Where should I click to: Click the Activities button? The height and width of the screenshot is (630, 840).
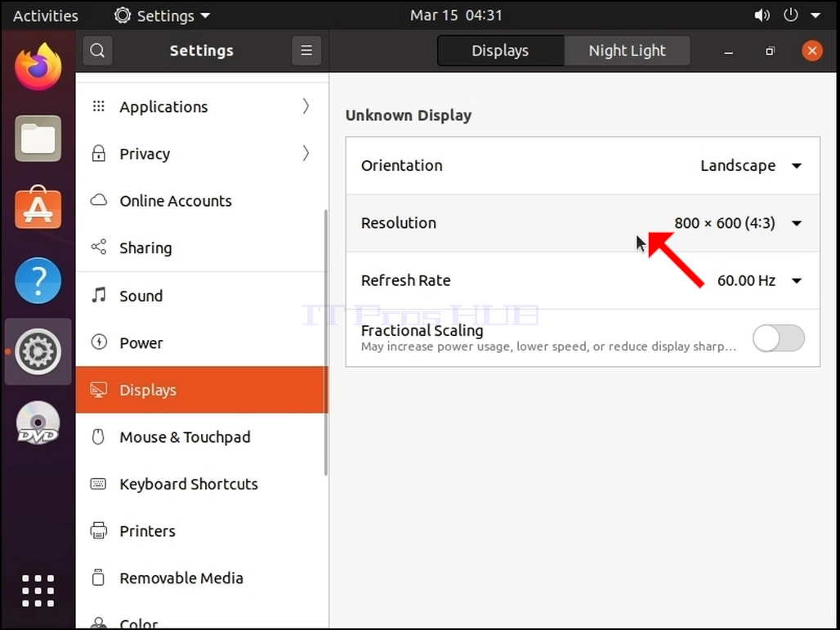point(46,16)
